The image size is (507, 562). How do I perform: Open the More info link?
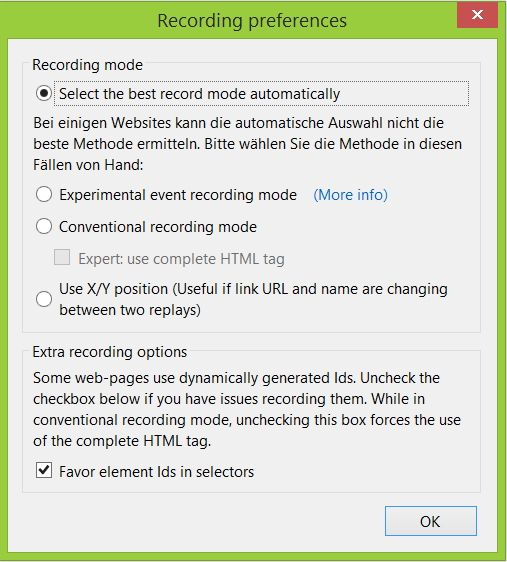coord(350,195)
